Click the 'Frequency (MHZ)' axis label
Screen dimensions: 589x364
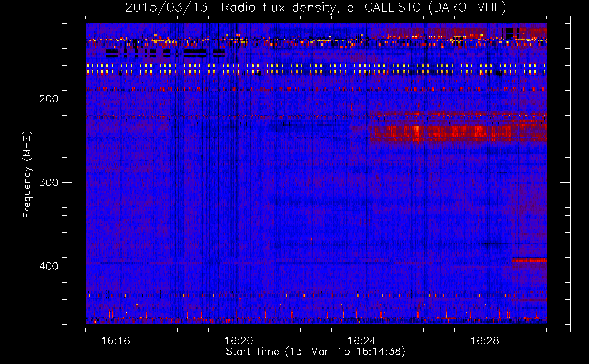click(28, 175)
